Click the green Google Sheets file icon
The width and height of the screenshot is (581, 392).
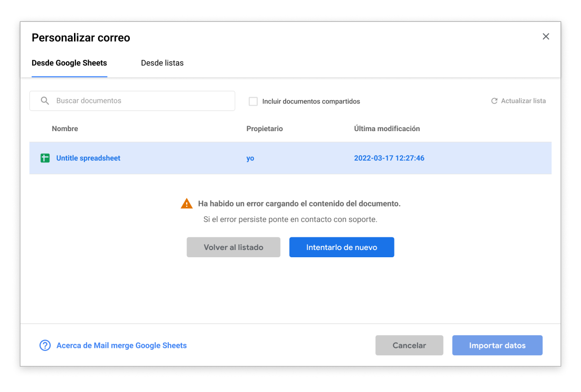click(44, 158)
